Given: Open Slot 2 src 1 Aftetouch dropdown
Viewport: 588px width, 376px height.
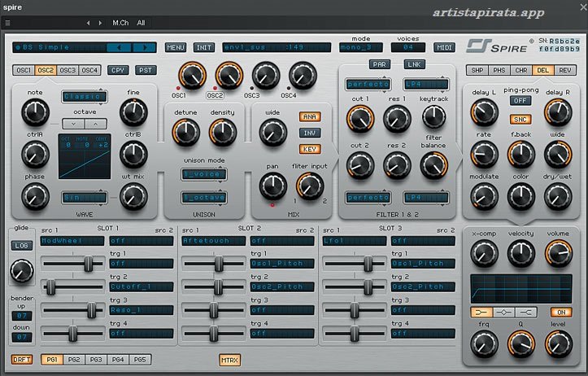Looking at the screenshot, I should tap(213, 241).
